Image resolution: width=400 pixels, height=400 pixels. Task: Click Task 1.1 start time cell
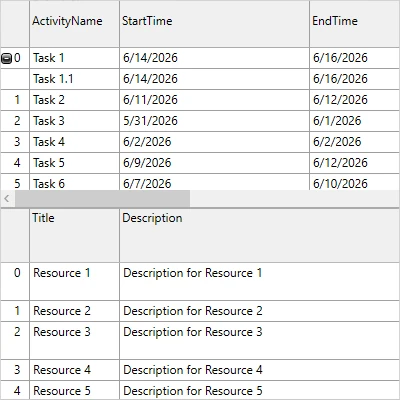tap(214, 79)
